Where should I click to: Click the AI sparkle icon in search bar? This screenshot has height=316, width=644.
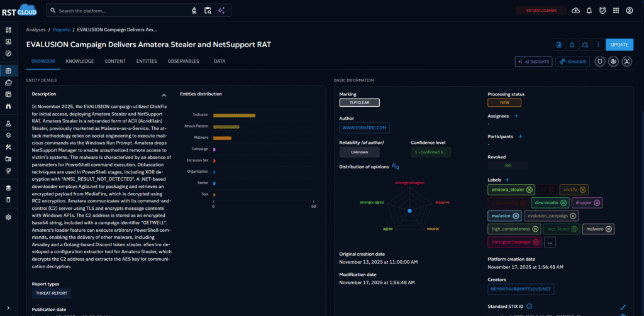(221, 11)
